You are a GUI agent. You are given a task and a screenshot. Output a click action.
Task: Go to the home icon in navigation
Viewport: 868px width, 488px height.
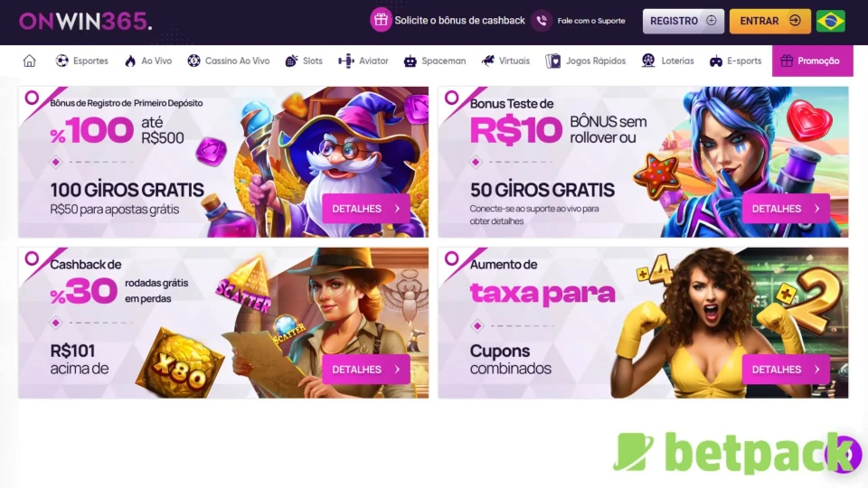(29, 61)
